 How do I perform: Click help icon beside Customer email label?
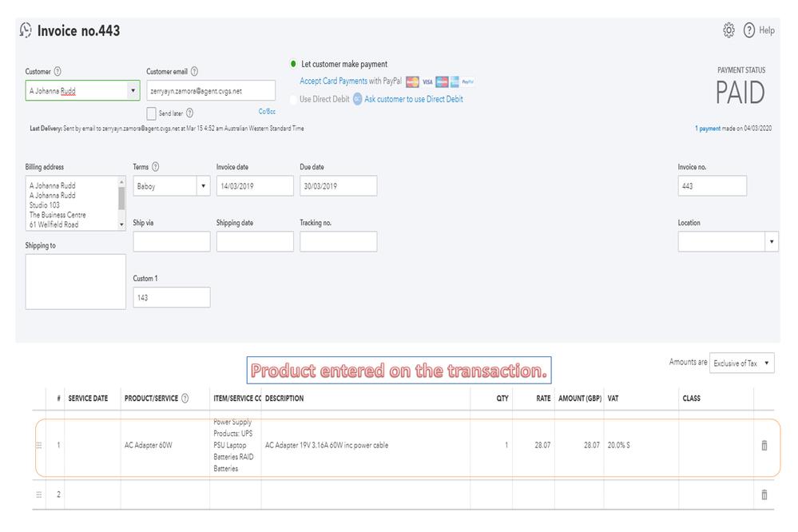pos(195,72)
